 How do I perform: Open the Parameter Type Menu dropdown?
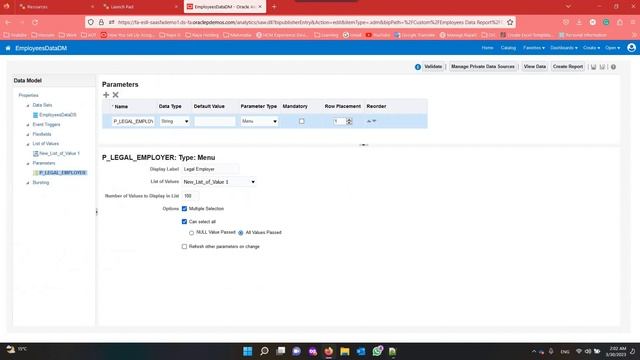coord(259,121)
